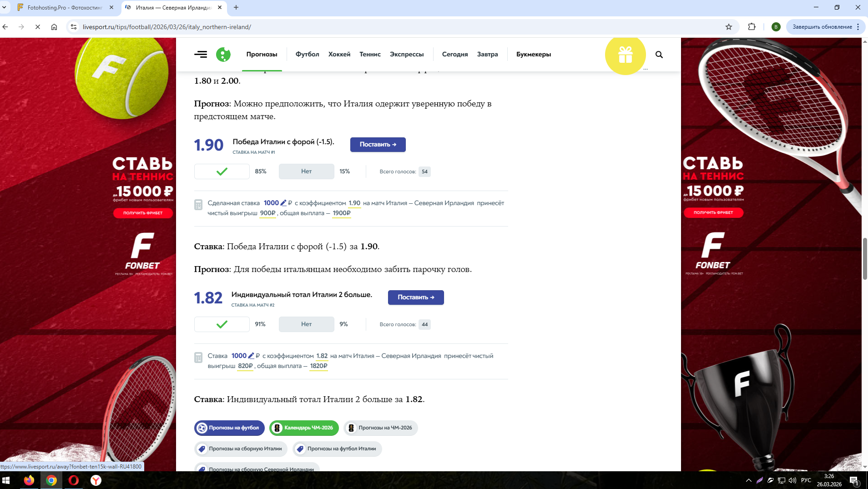Click Завершить обновление in Chrome toolbar
The height and width of the screenshot is (489, 868).
pos(822,27)
